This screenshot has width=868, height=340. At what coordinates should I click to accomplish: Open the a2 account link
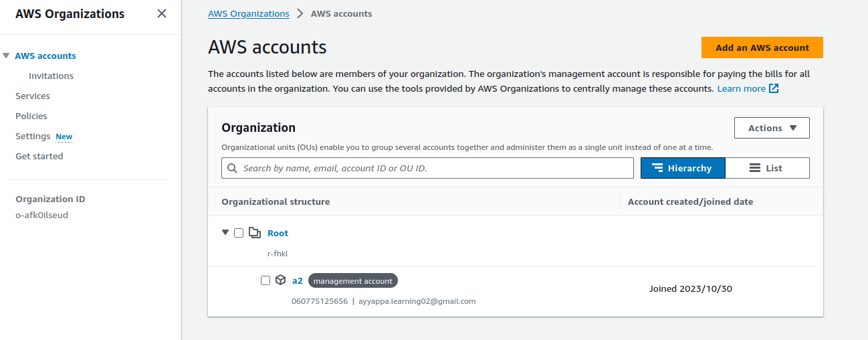point(298,280)
